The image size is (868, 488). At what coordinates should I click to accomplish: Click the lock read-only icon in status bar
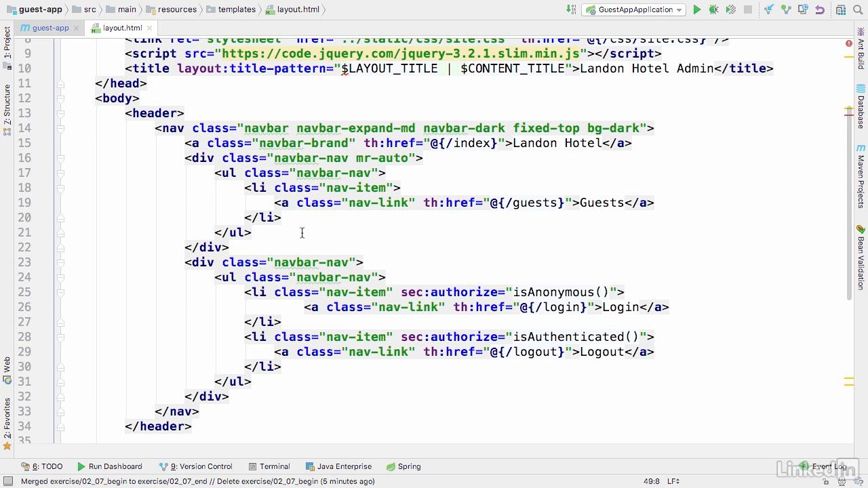click(824, 481)
